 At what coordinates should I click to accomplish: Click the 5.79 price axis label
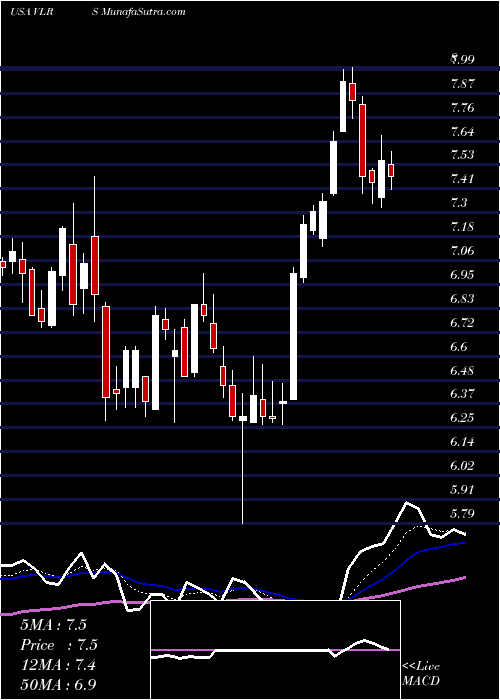coord(462,513)
